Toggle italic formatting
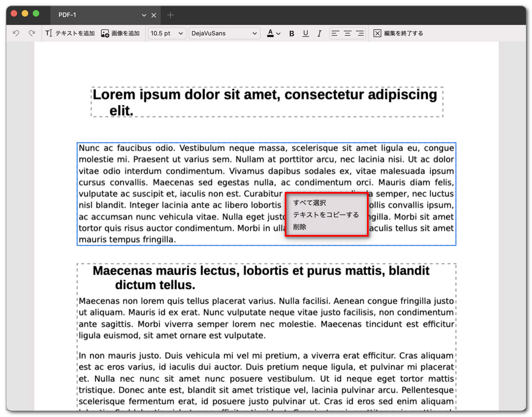The image size is (532, 417). tap(320, 34)
